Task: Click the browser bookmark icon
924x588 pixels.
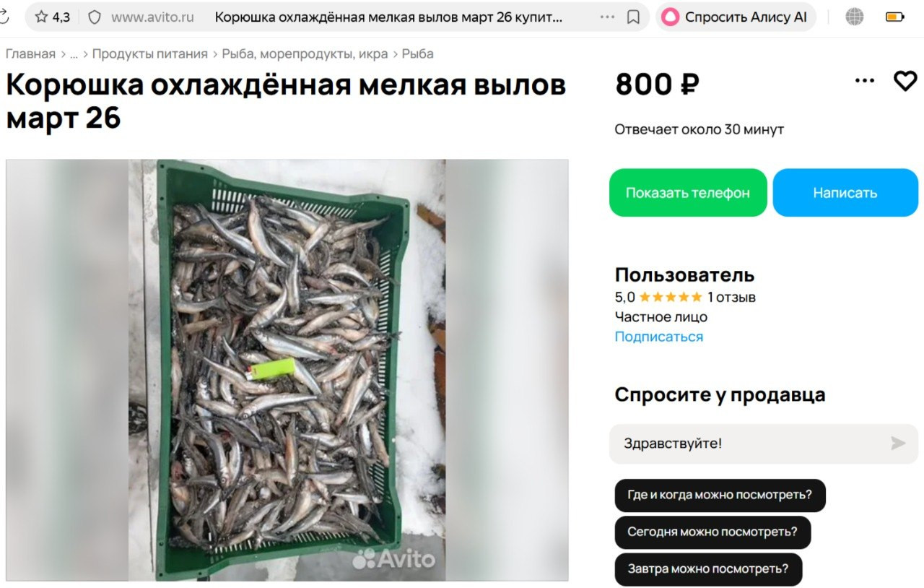Action: [633, 17]
